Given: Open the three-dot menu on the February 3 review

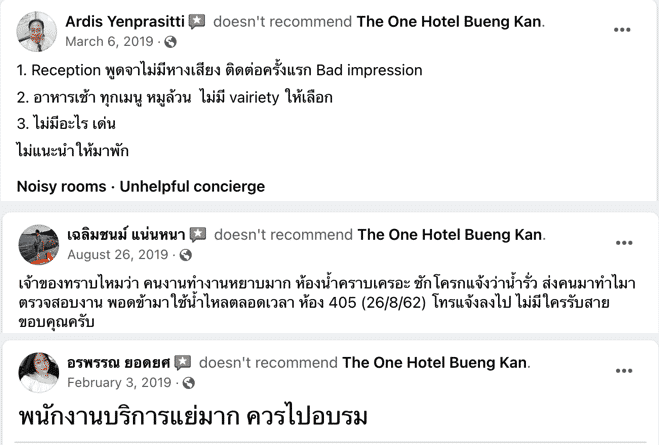Looking at the screenshot, I should [x=623, y=372].
